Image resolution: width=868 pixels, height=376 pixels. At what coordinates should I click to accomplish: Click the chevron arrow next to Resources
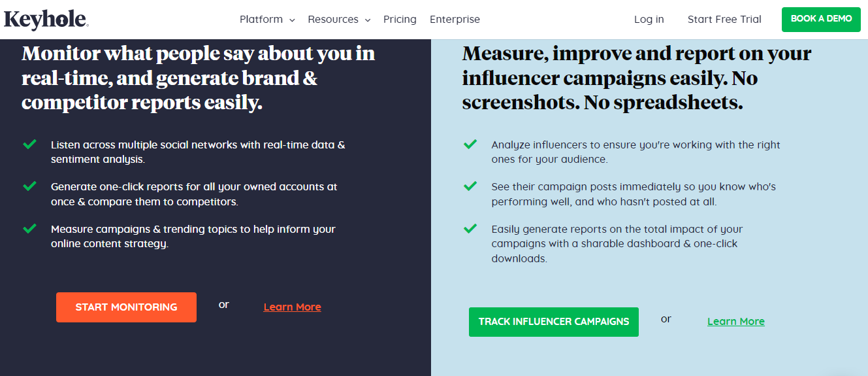(368, 20)
